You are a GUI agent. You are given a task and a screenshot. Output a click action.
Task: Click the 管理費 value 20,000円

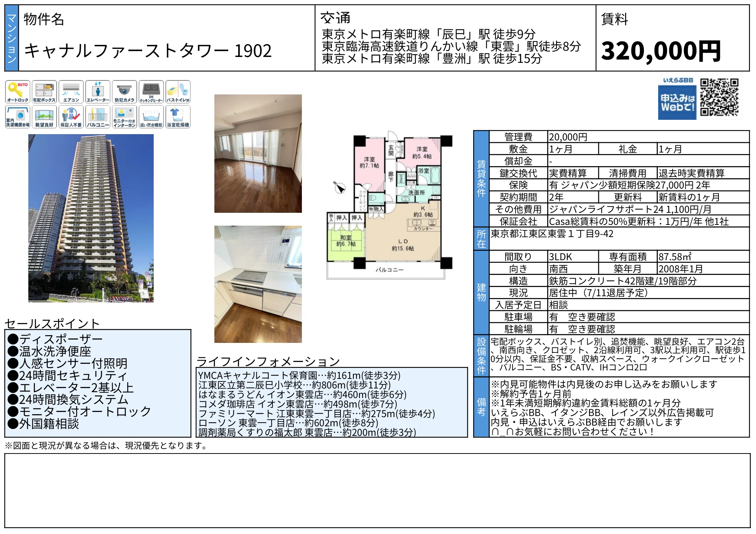pyautogui.click(x=648, y=137)
